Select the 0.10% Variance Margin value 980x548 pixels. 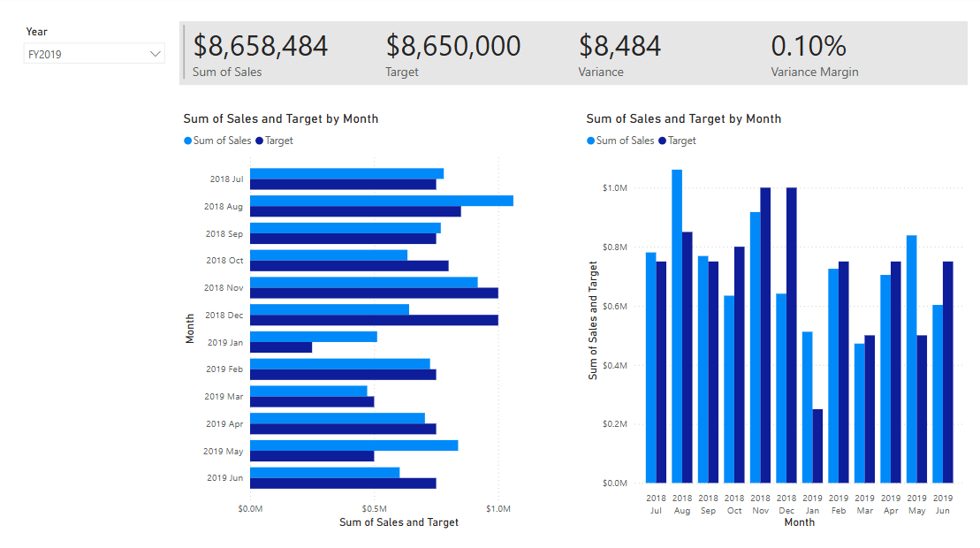click(x=809, y=46)
